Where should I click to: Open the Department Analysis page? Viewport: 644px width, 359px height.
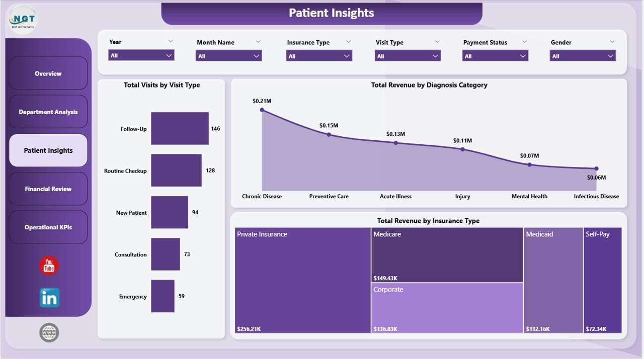point(48,112)
